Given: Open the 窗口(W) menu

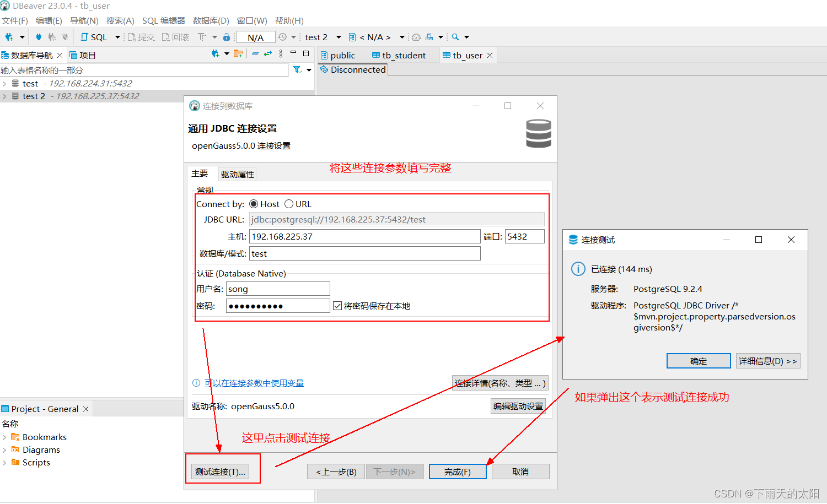Looking at the screenshot, I should tap(252, 20).
